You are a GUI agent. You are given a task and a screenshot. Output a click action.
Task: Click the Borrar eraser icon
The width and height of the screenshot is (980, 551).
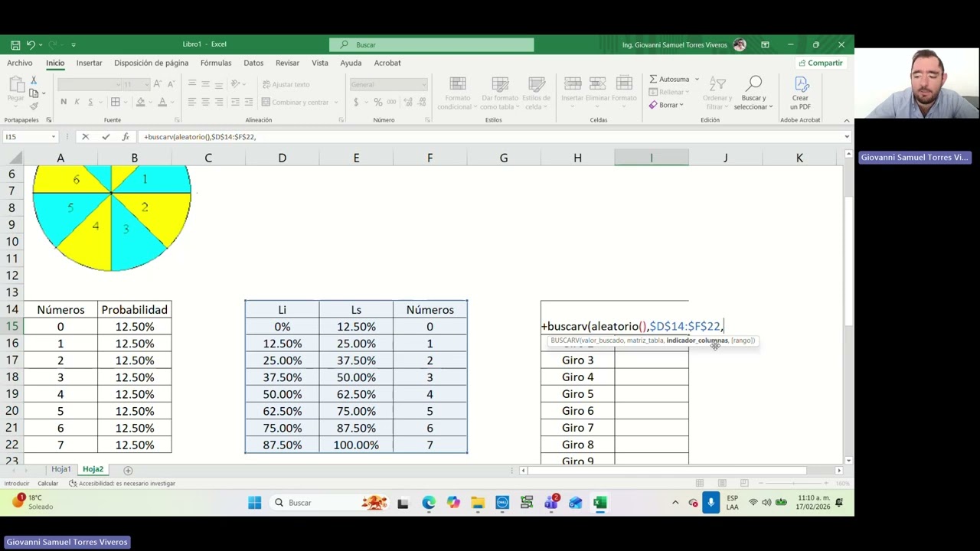653,105
